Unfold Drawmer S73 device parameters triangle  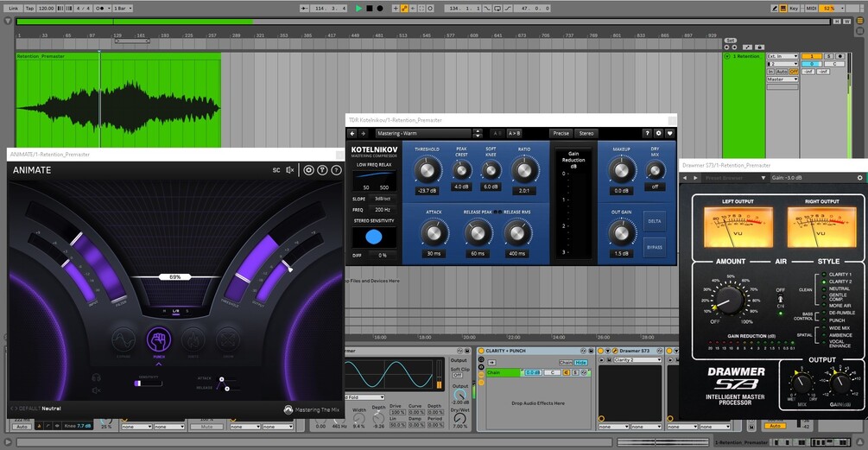[x=608, y=351]
